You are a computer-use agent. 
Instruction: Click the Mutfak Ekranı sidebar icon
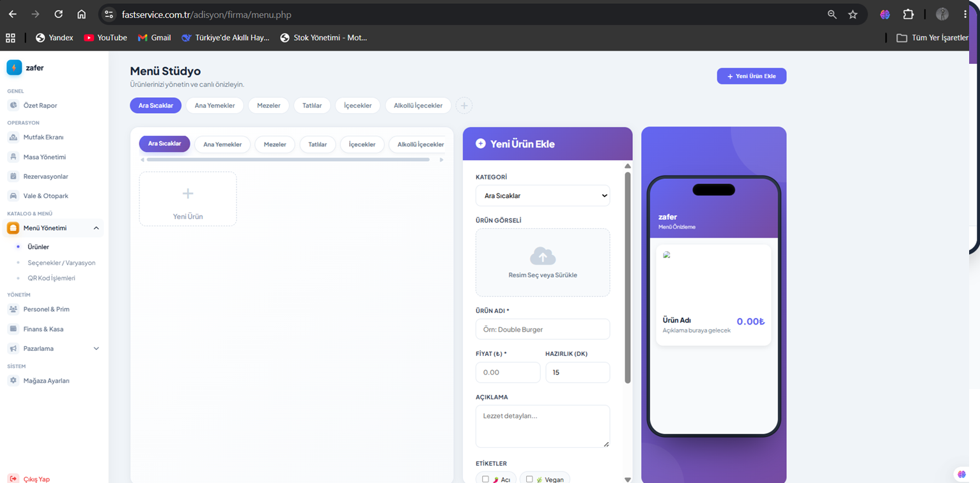pyautogui.click(x=13, y=137)
